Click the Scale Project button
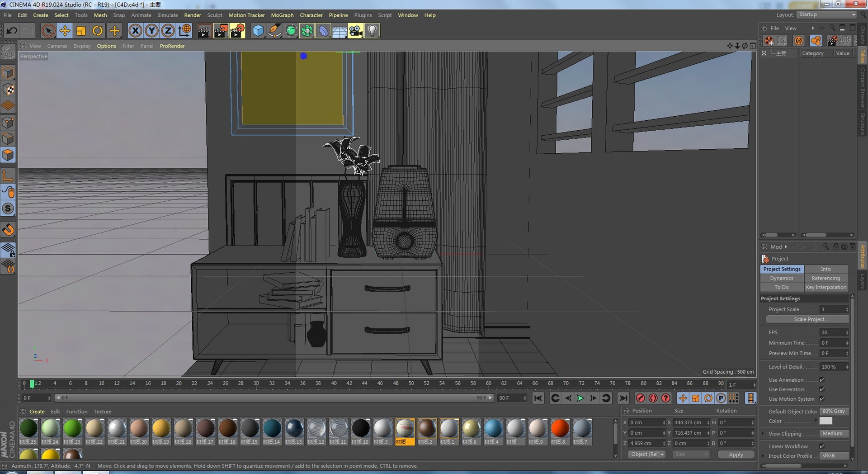 807,319
